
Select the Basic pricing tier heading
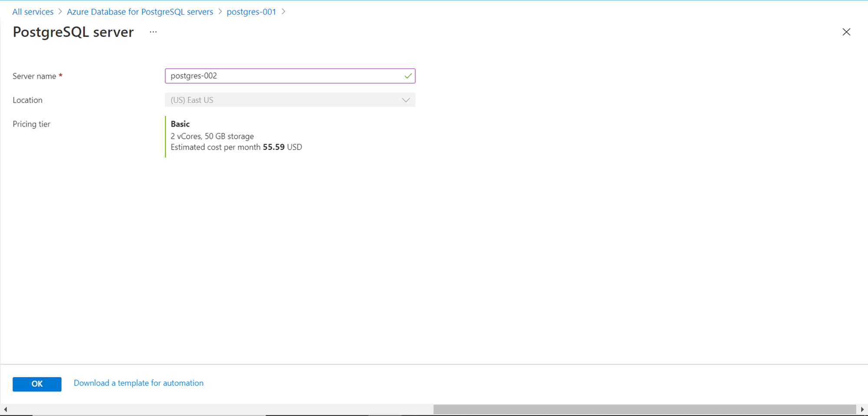pos(180,124)
